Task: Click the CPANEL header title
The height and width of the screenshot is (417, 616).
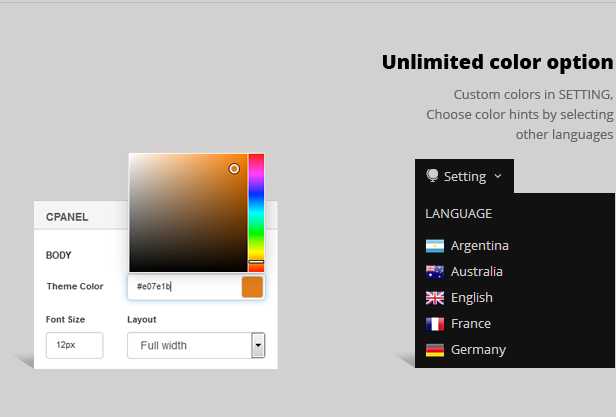Action: pos(67,217)
